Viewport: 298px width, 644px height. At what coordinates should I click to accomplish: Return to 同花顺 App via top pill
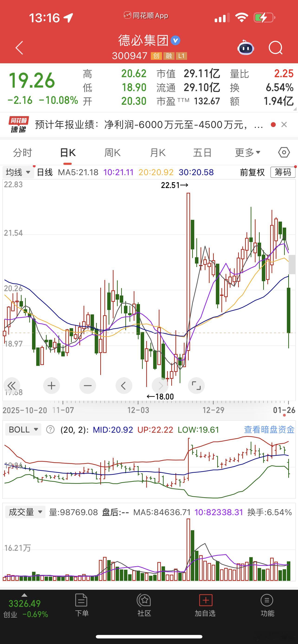point(146,16)
